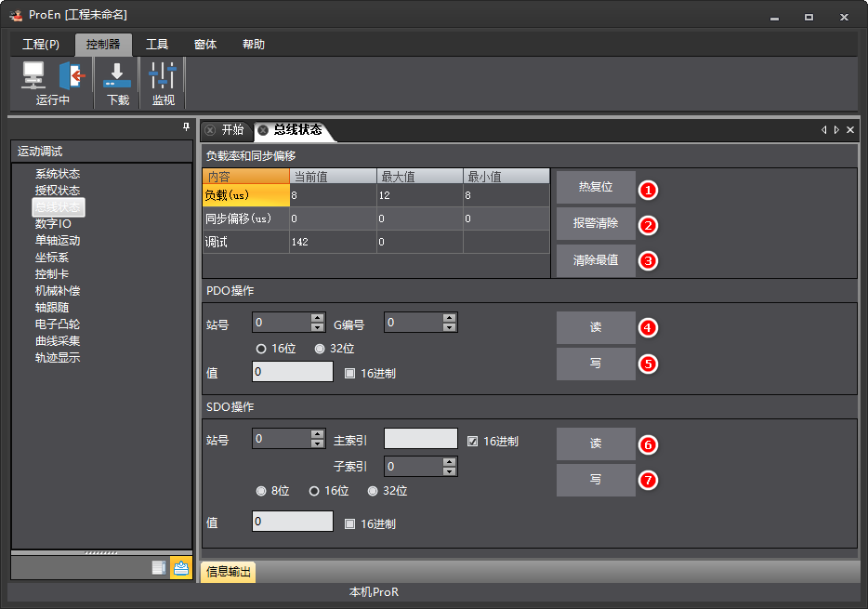The height and width of the screenshot is (609, 868).
Task: Decrease the G编号 spinner value
Action: (x=450, y=327)
